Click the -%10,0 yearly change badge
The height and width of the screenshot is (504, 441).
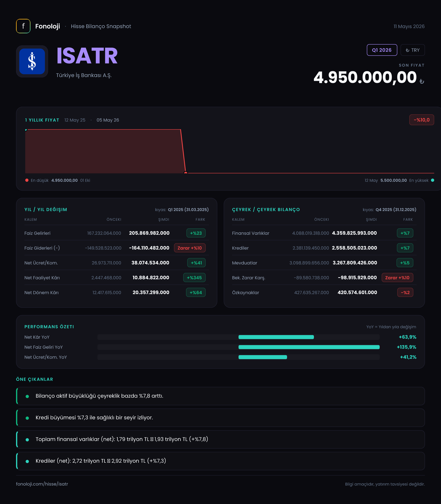tap(422, 120)
